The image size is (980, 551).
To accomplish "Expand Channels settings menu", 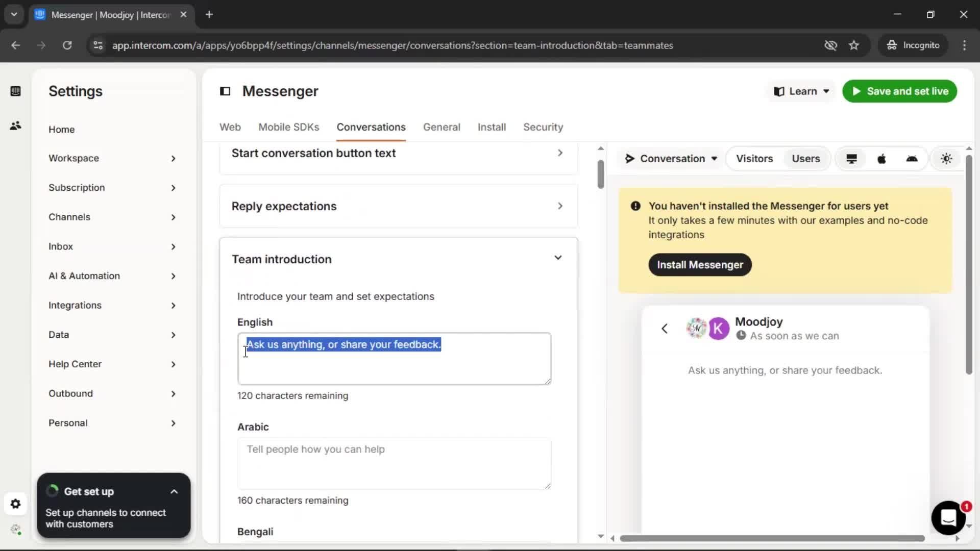I will click(112, 217).
